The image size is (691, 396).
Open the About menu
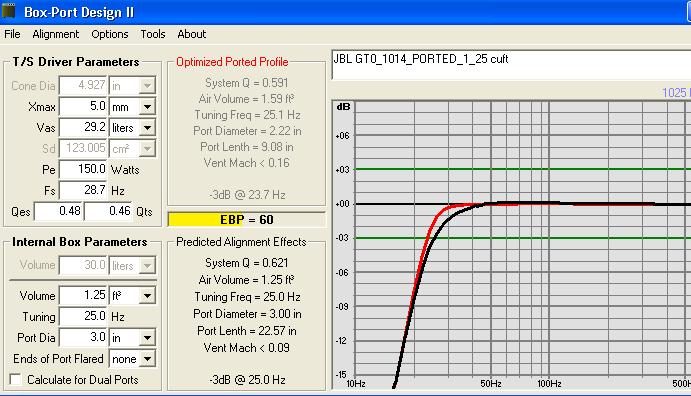pos(192,34)
